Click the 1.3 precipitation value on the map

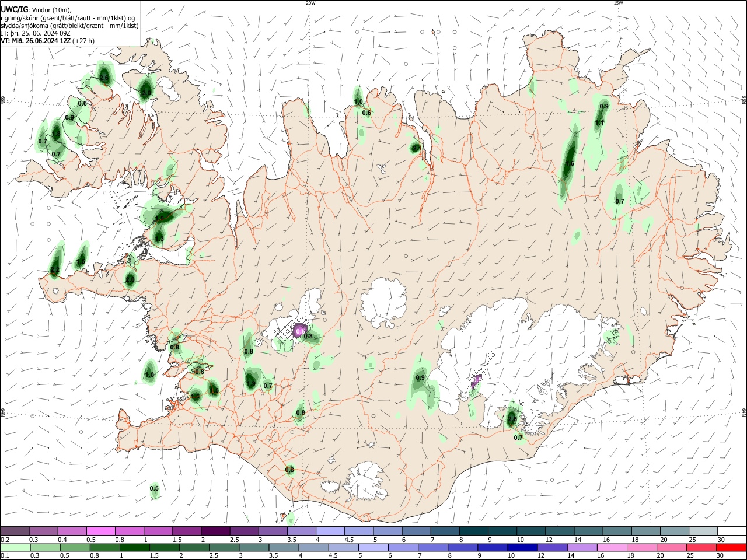pyautogui.click(x=159, y=239)
